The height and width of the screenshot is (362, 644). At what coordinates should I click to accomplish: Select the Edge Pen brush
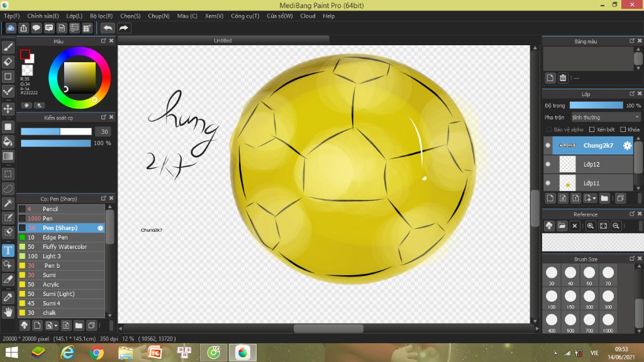(62, 237)
